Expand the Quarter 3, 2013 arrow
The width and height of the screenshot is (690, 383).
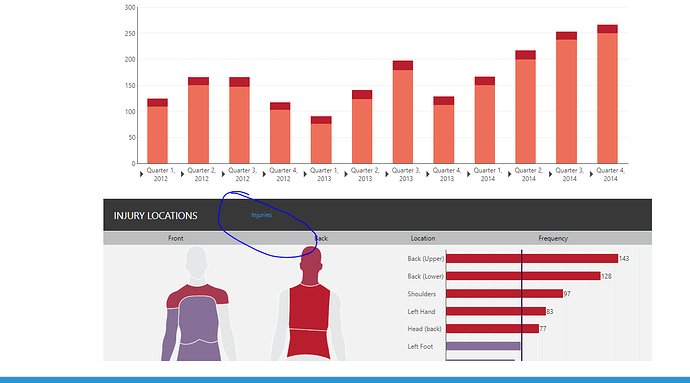tap(387, 174)
